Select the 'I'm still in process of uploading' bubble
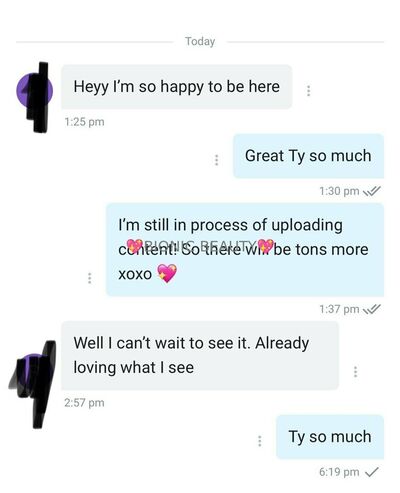Image resolution: width=400 pixels, height=493 pixels. coord(245,250)
